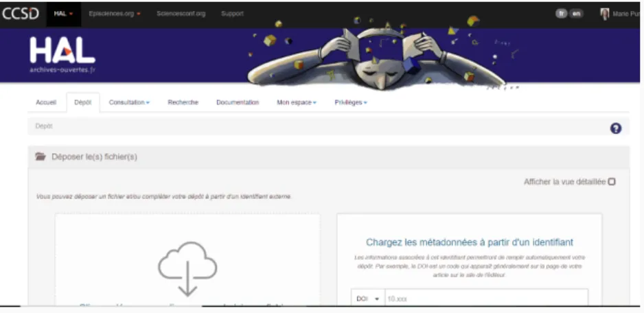Switch language to fr
The height and width of the screenshot is (313, 644).
click(561, 14)
